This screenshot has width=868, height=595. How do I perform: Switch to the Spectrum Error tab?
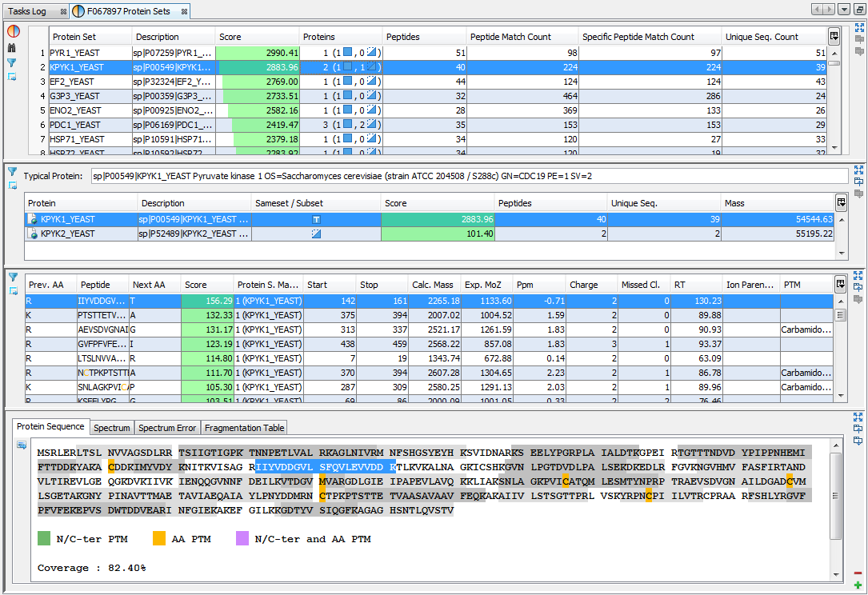pos(166,428)
